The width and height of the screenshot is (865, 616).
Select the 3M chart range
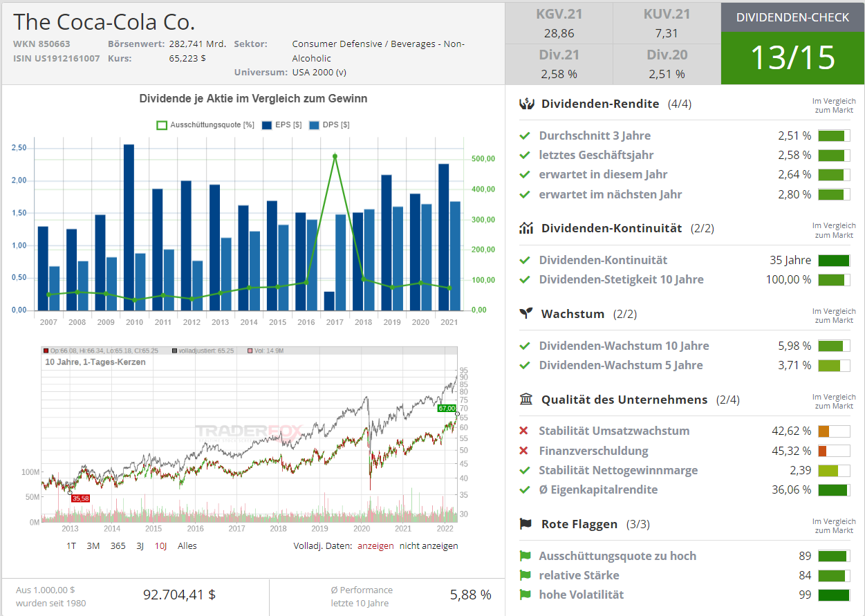[93, 545]
